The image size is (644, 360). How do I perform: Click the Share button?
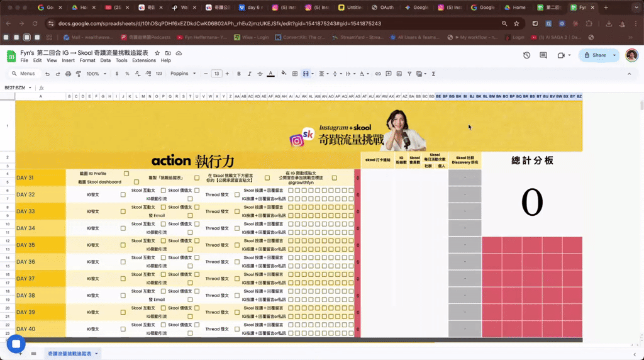coord(595,55)
